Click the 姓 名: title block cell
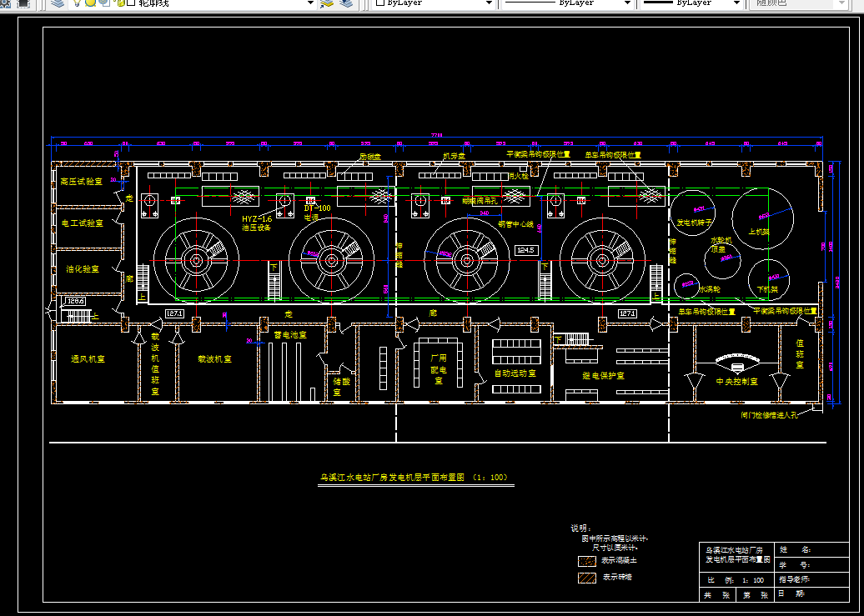 [x=811, y=549]
